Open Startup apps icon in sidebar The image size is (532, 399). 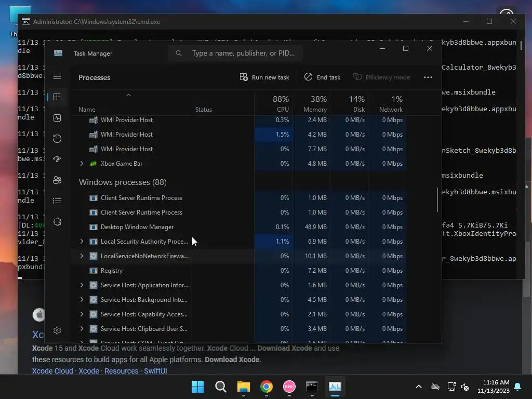57,159
